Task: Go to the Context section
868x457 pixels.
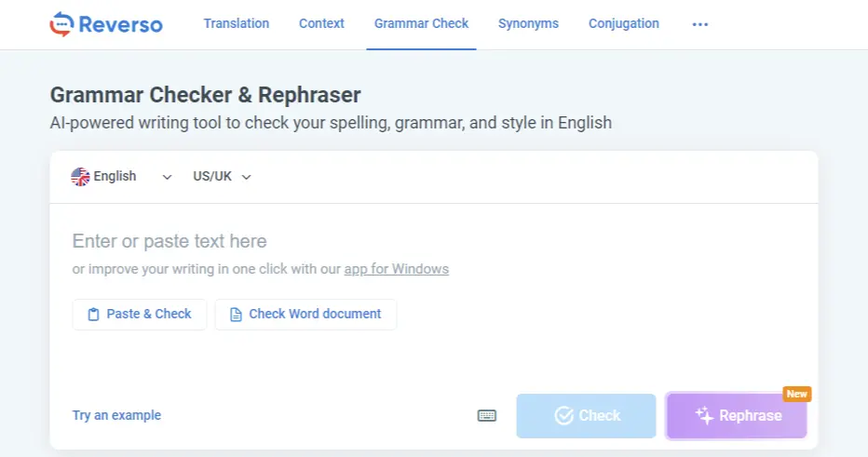Action: (321, 24)
